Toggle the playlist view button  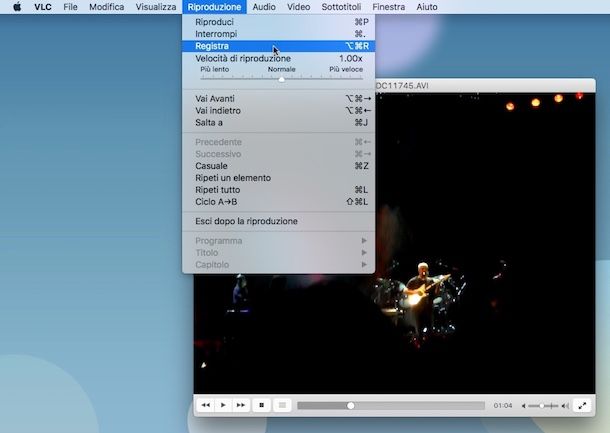(282, 405)
